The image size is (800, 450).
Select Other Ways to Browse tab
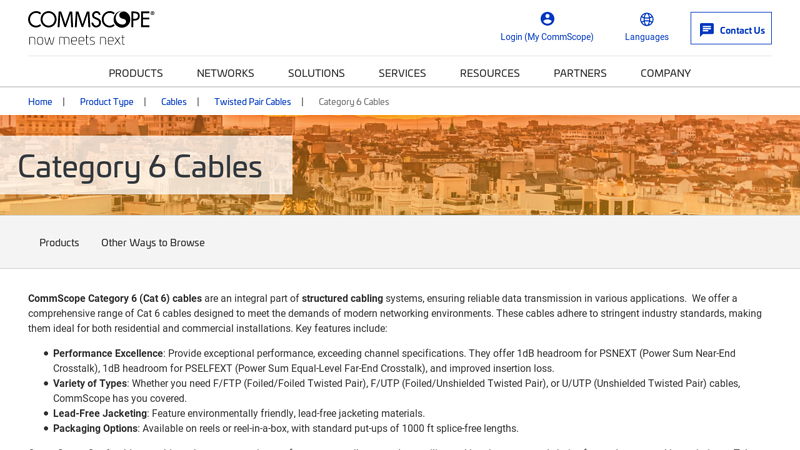click(x=153, y=243)
